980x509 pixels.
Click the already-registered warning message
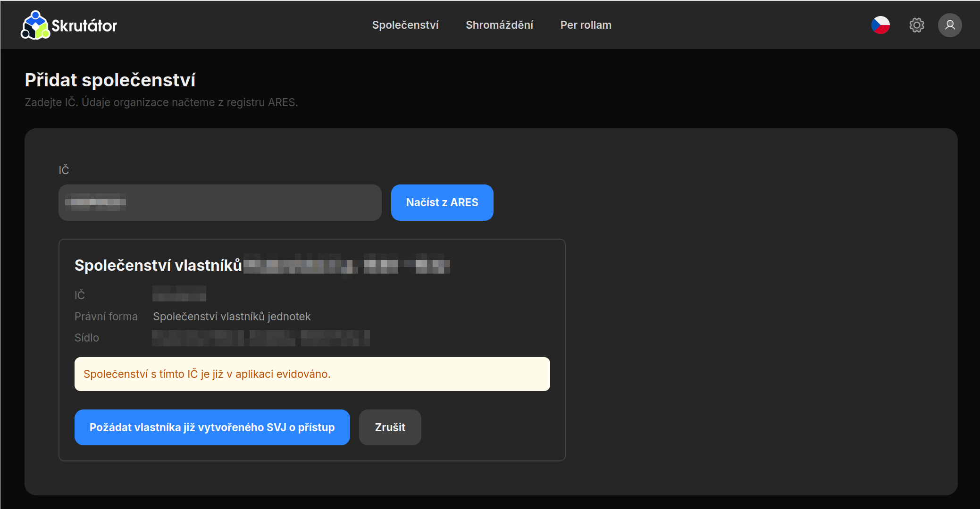click(x=312, y=374)
